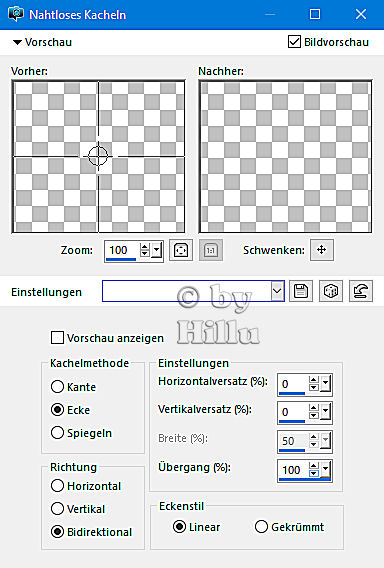Increase Übergang with up arrow

(314, 466)
